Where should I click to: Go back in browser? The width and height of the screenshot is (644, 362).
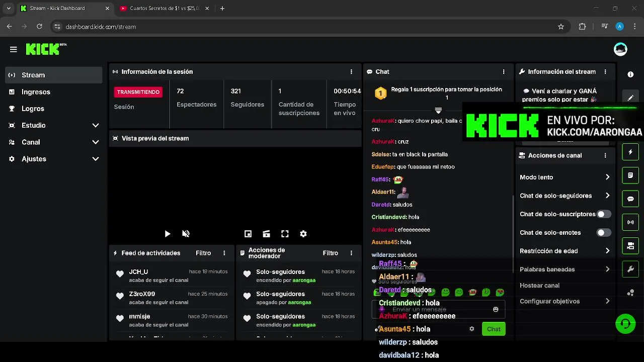(10, 27)
